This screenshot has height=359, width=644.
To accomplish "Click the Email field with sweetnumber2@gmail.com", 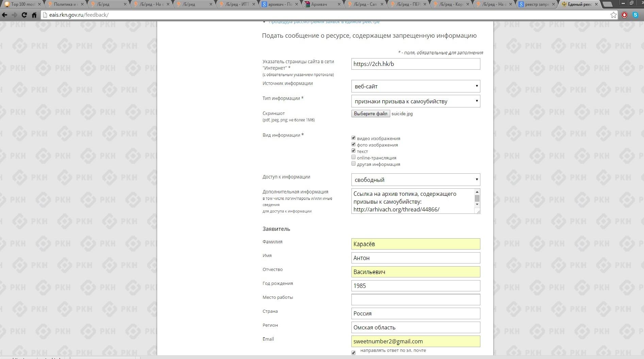I will pos(416,342).
